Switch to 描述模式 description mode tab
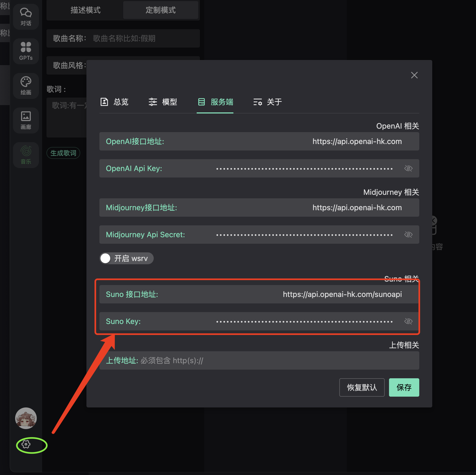476x475 pixels. pos(85,10)
